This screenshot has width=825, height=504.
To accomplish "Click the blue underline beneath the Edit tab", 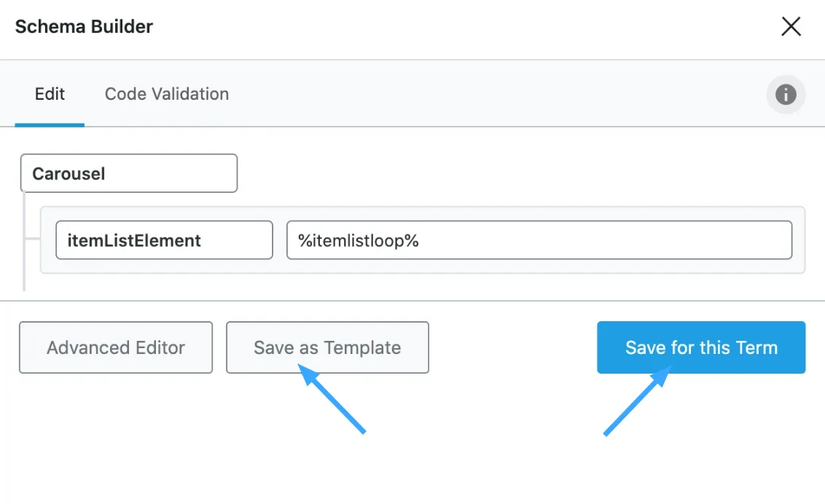I will (50, 125).
